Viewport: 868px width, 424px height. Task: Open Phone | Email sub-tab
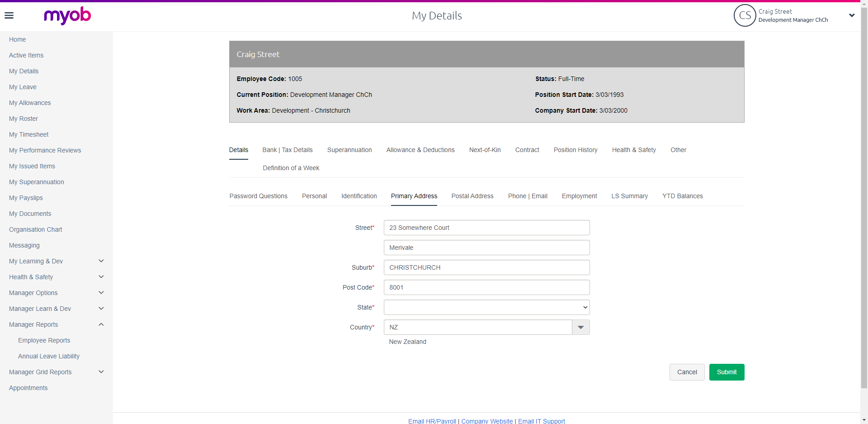click(528, 196)
